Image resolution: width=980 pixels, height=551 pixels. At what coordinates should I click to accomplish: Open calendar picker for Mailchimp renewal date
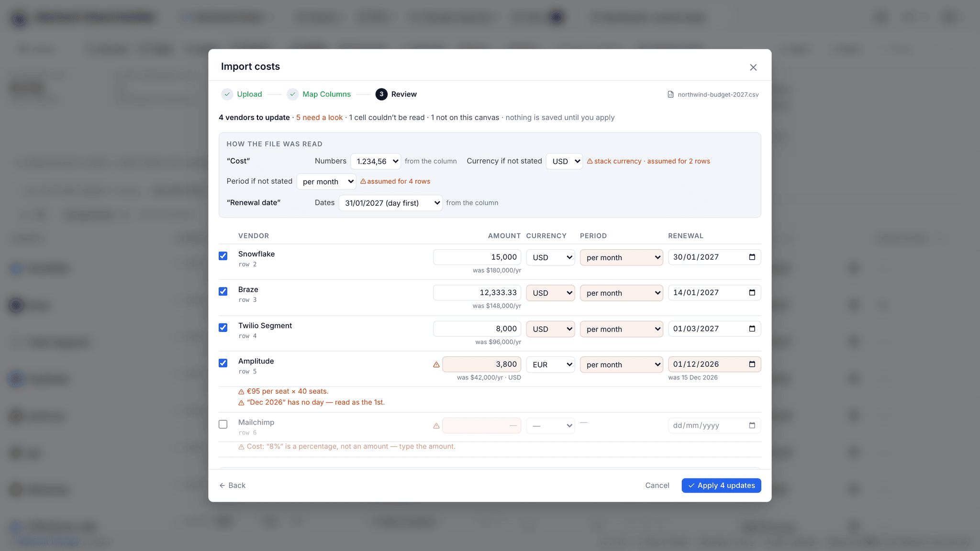point(752,425)
